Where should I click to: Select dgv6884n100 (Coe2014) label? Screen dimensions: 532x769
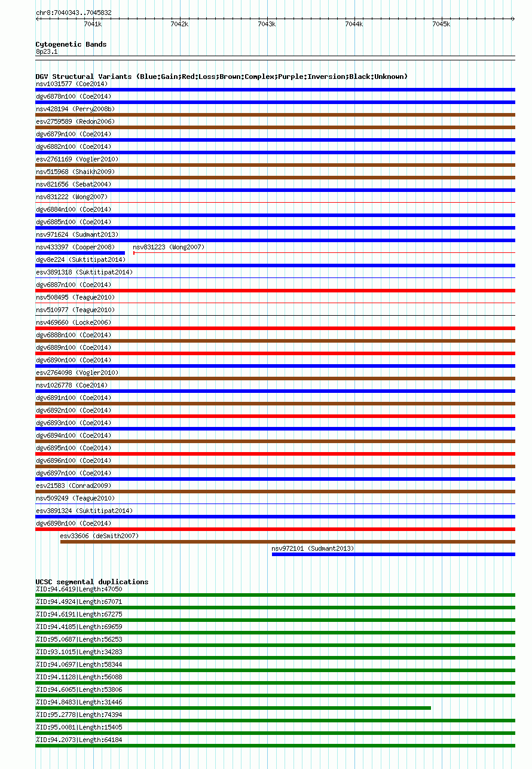[74, 209]
